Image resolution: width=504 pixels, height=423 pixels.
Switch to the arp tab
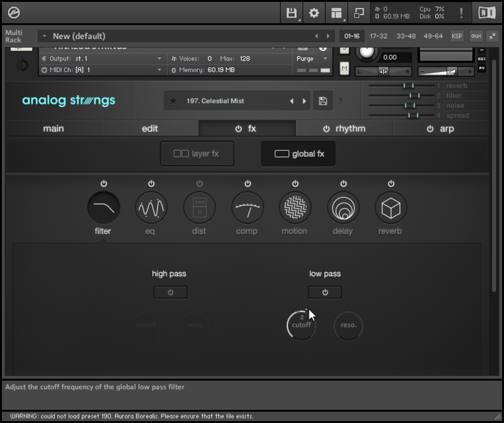[440, 129]
